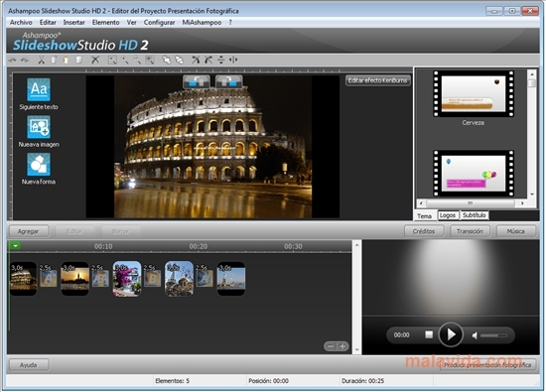
Task: Open the Editar menu
Action: [x=48, y=22]
